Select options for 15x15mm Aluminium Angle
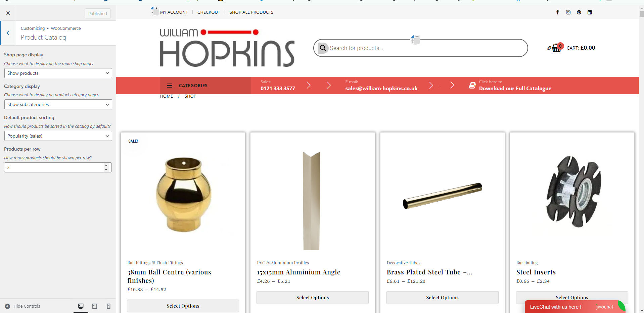644x313 pixels. 313,298
